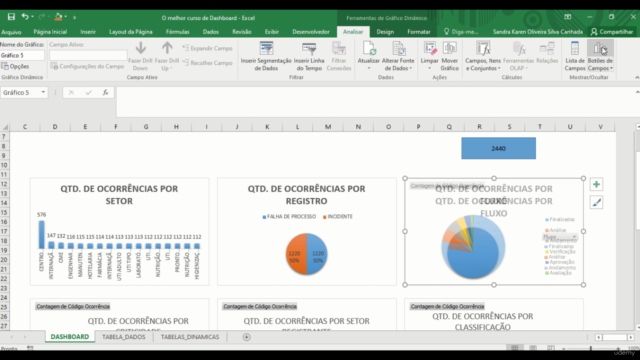Save the workbook with the floppy icon
This screenshot has height=360, width=640.
11,17
